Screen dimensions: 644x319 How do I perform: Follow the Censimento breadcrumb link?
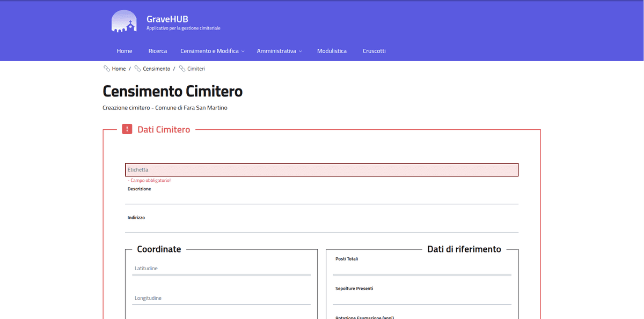tap(156, 69)
